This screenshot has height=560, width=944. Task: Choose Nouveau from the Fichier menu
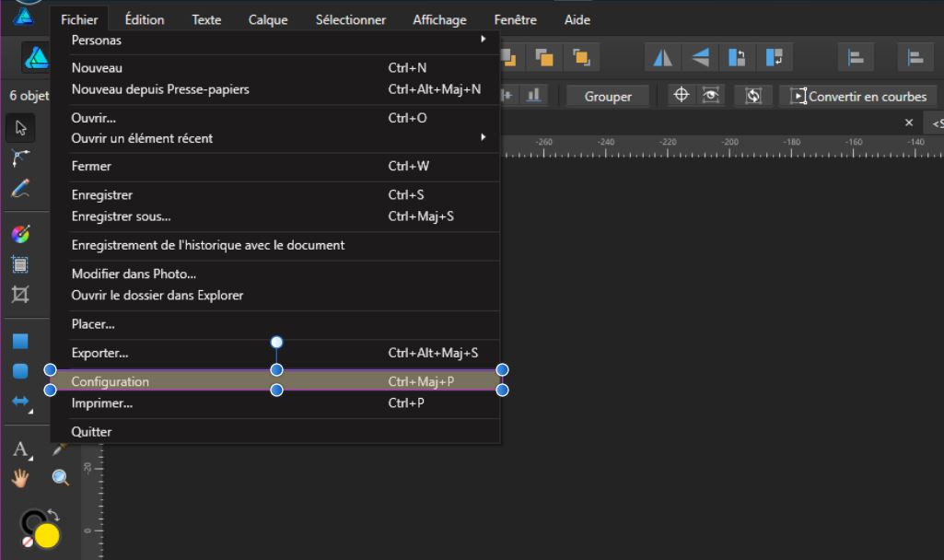tap(277, 68)
